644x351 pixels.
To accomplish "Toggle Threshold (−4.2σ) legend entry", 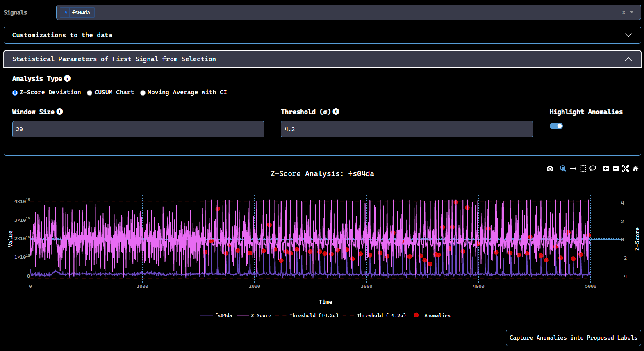I will (x=375, y=315).
